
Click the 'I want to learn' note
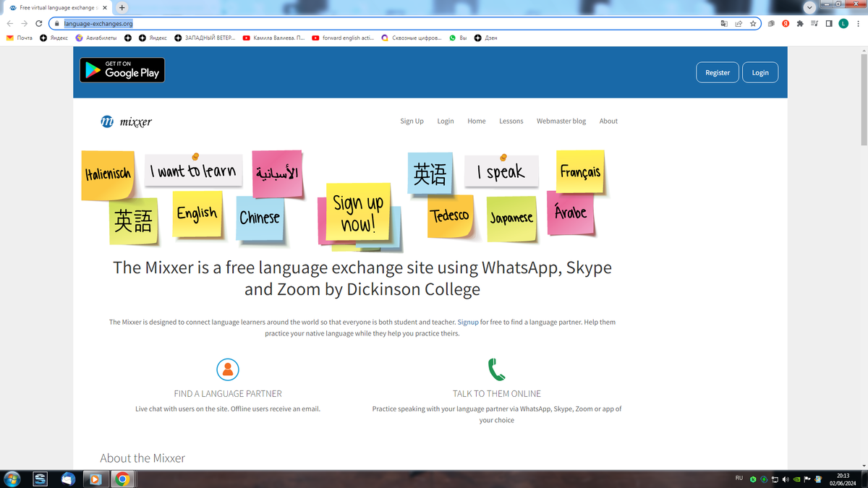193,170
